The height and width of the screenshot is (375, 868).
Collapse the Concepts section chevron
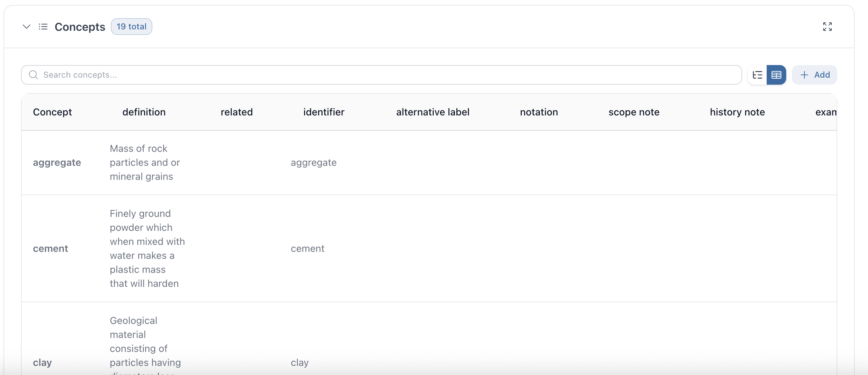coord(27,27)
